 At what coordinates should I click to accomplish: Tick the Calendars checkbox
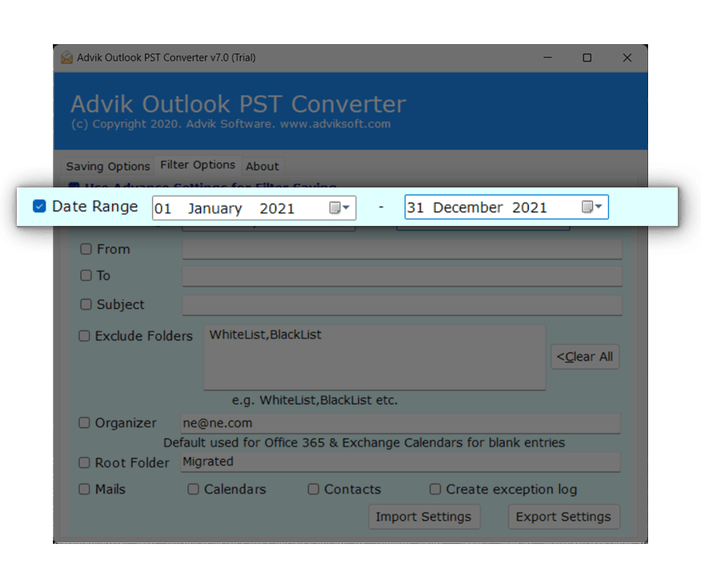(193, 489)
